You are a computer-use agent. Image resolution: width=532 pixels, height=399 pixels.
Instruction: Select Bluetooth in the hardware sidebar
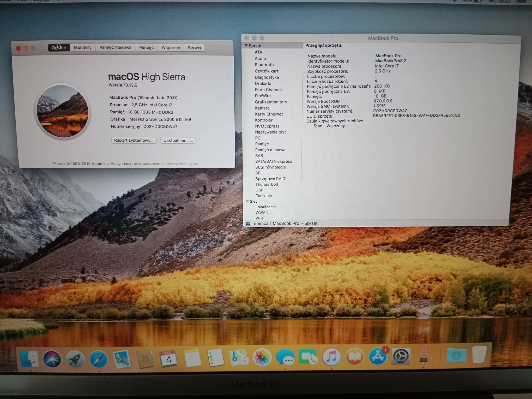click(264, 65)
